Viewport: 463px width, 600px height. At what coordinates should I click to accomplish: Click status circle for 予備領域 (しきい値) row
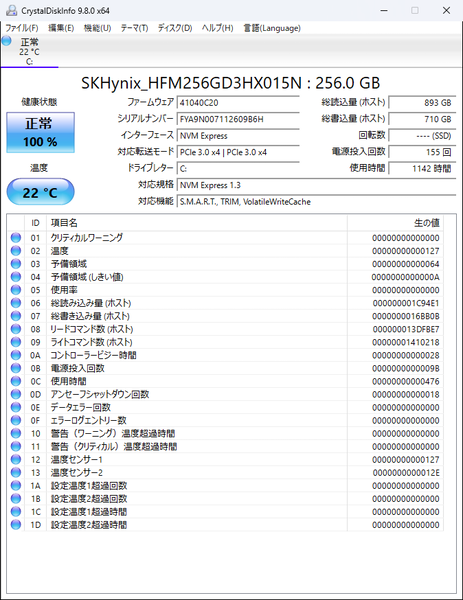(x=16, y=277)
